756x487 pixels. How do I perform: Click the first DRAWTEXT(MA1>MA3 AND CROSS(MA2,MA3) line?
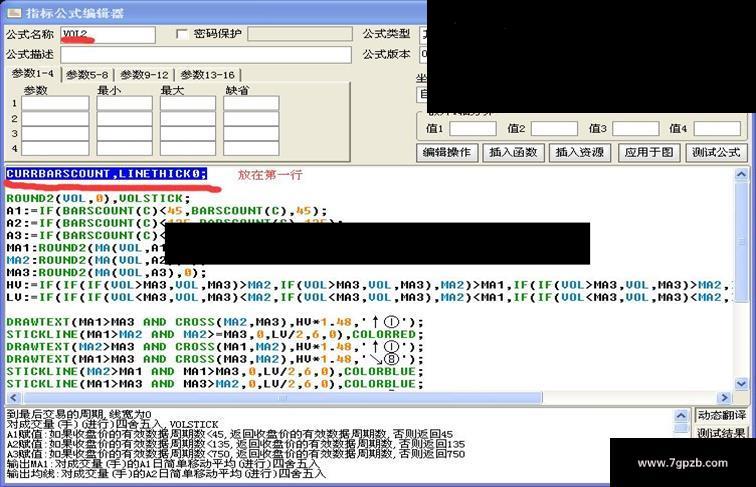[x=215, y=322]
